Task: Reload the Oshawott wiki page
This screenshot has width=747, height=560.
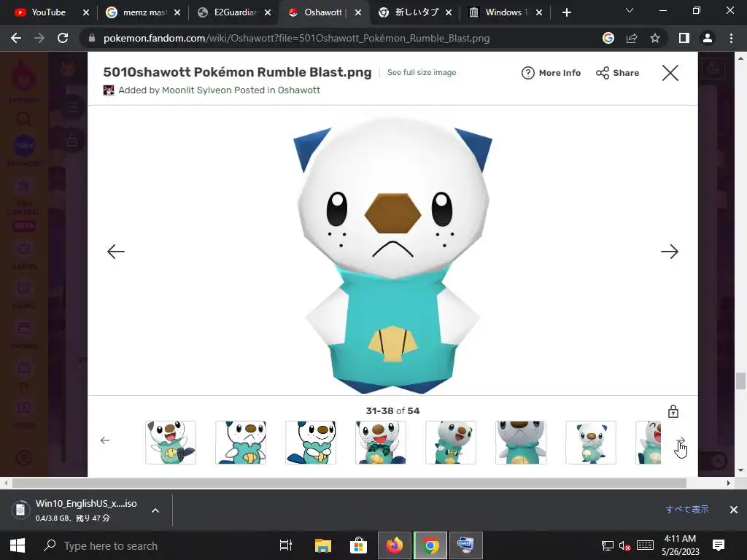Action: 63,38
